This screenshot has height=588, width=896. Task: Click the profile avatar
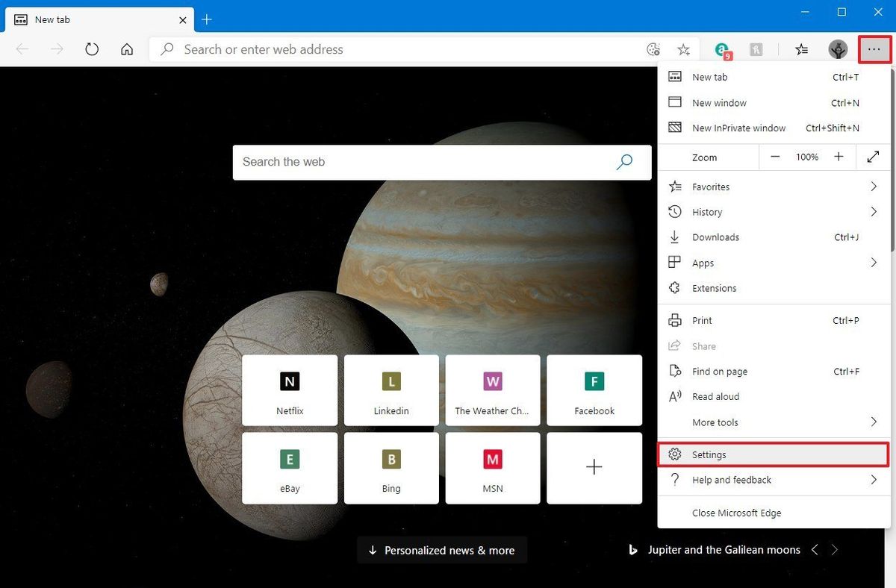click(x=838, y=49)
